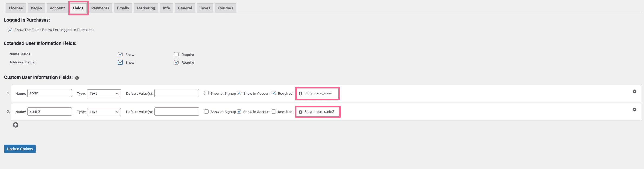
Task: Click the Extended User Information Fields heading
Action: (40, 43)
